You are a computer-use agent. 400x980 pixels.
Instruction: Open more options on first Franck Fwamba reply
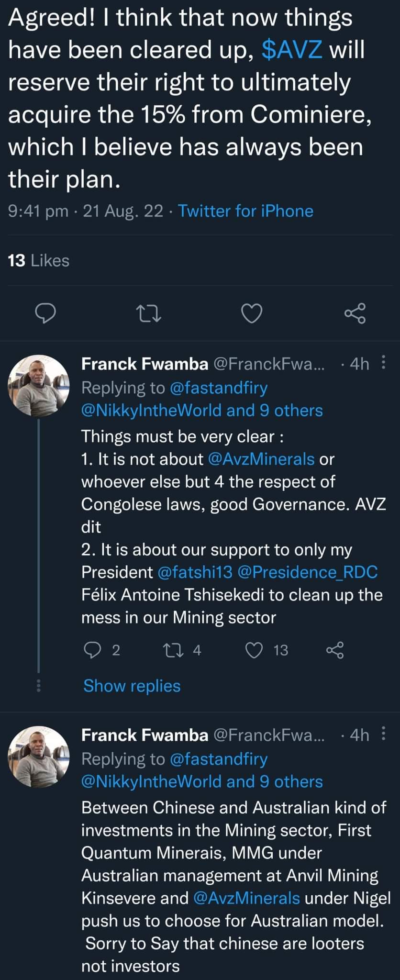383,363
